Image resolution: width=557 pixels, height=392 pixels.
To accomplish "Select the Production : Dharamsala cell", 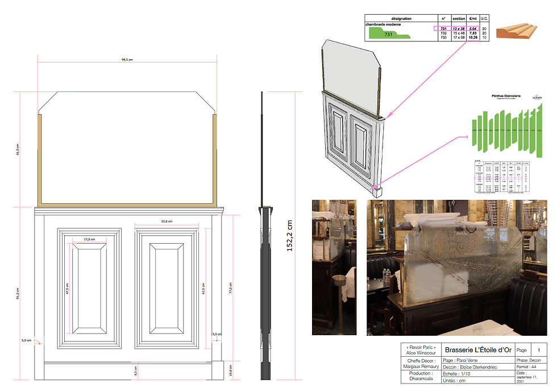I will click(421, 376).
